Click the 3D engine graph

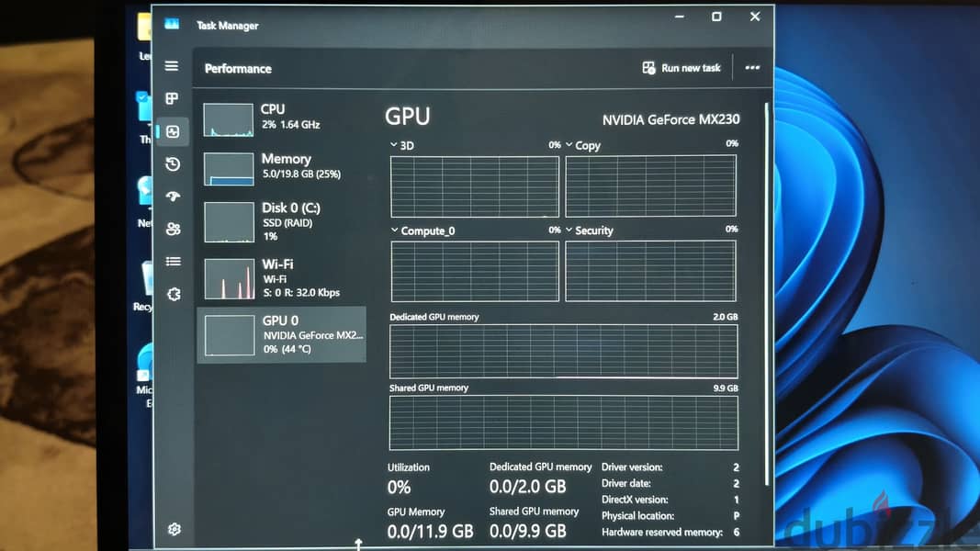coord(474,186)
